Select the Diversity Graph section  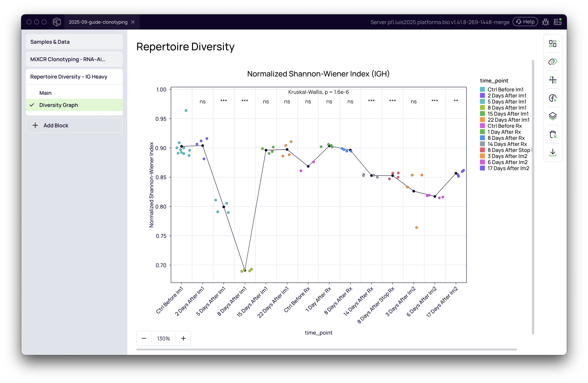coord(59,105)
